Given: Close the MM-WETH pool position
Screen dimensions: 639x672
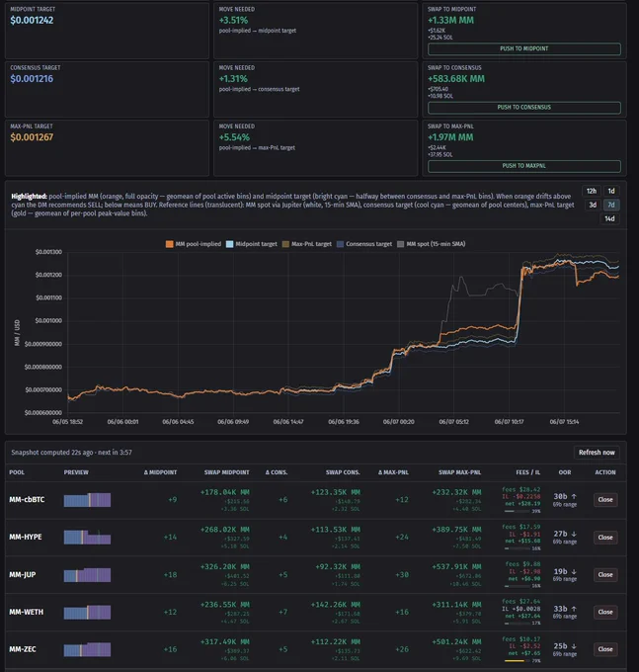Looking at the screenshot, I should pyautogui.click(x=605, y=612).
